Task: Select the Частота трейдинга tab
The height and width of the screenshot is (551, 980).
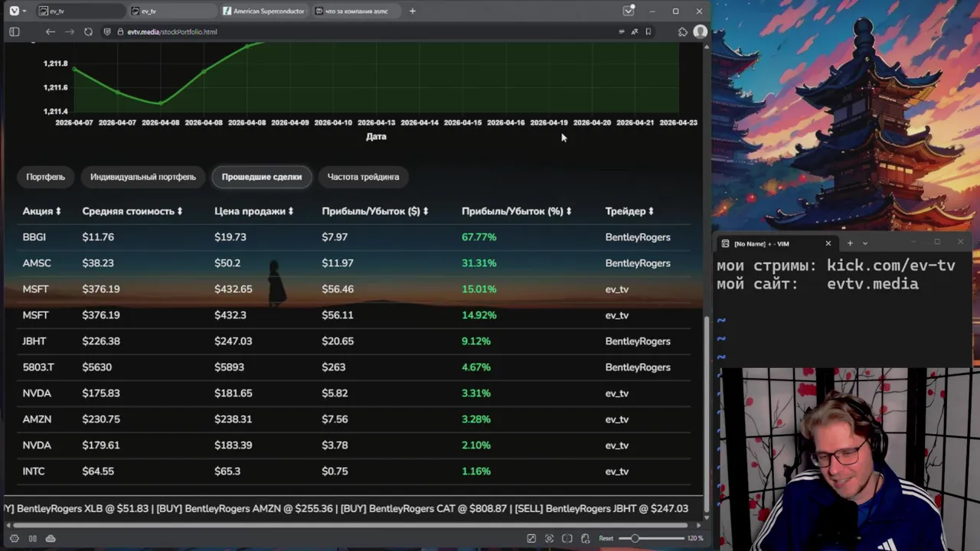Action: (364, 177)
